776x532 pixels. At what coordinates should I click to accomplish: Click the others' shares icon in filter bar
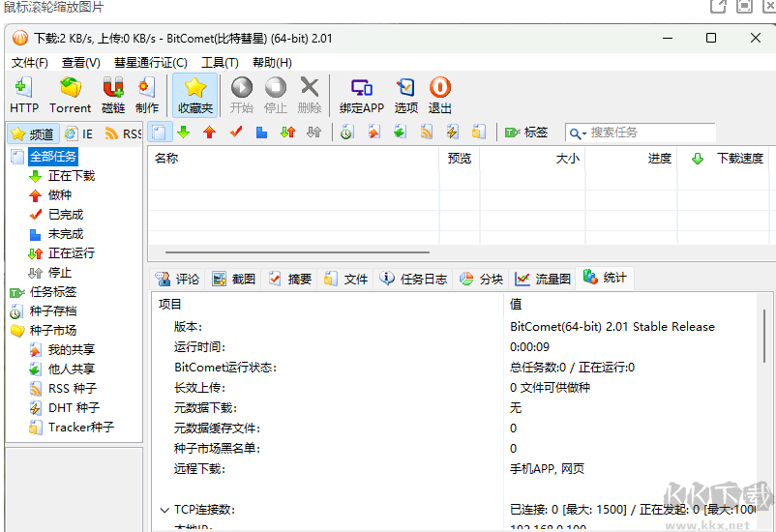coord(400,133)
